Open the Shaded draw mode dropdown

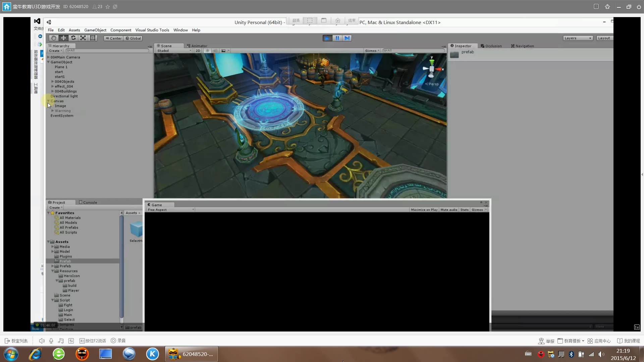(x=174, y=51)
